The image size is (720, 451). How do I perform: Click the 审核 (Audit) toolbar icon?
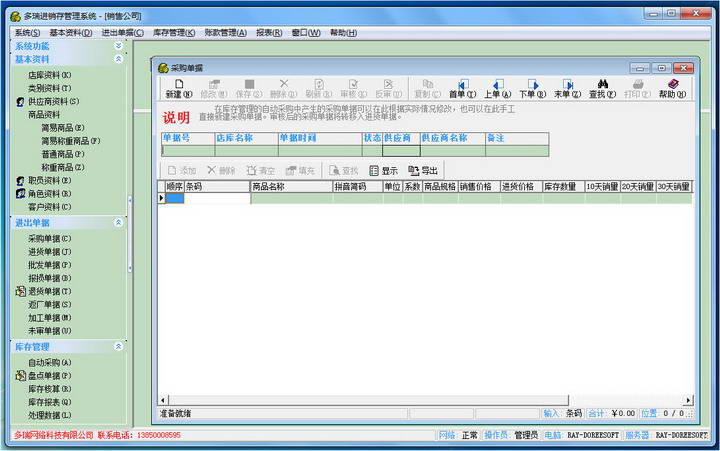coord(353,84)
